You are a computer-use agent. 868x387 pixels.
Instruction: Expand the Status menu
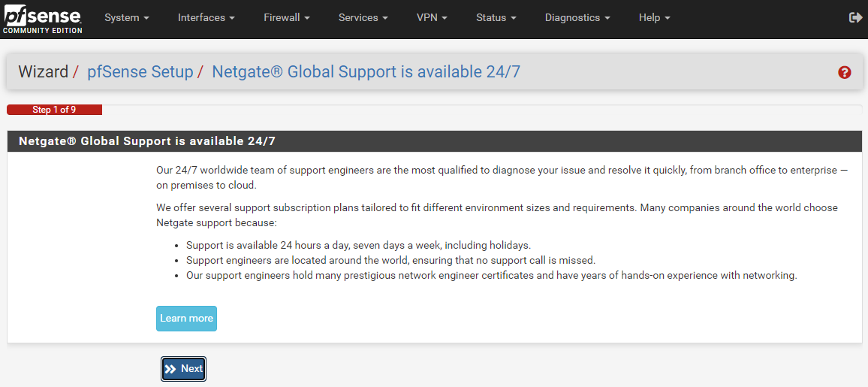click(496, 18)
